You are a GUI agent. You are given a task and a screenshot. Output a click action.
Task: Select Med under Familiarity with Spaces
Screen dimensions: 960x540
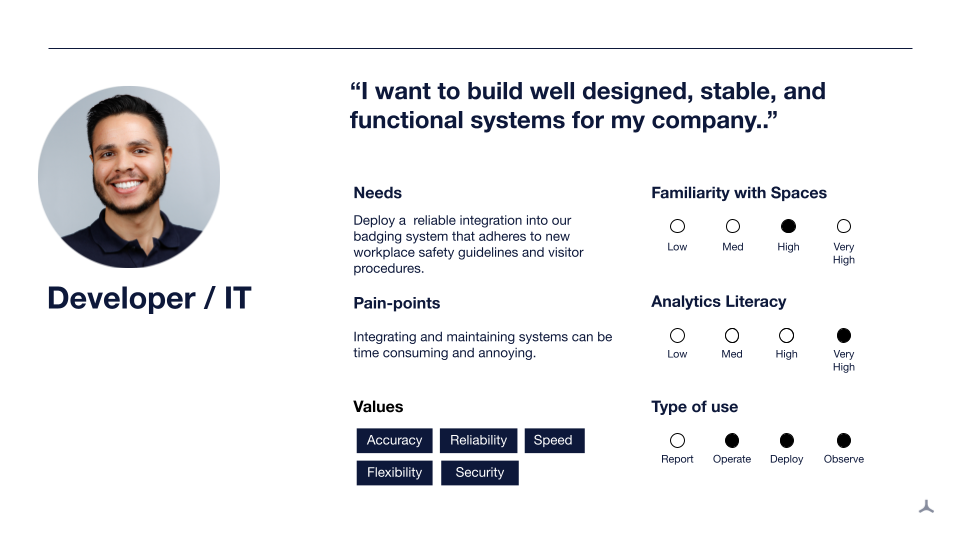[733, 227]
